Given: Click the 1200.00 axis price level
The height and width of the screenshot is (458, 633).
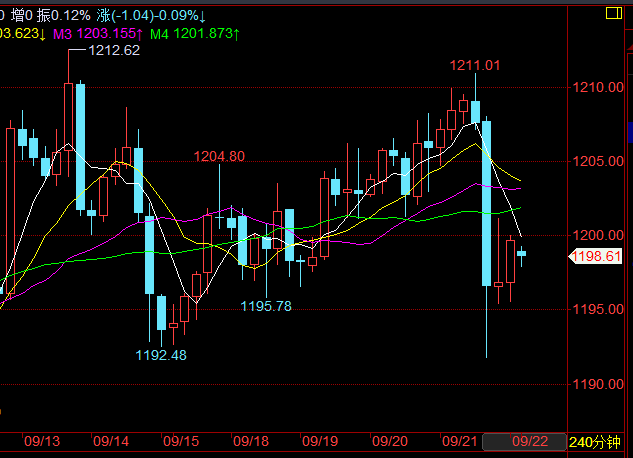Looking at the screenshot, I should coord(598,235).
